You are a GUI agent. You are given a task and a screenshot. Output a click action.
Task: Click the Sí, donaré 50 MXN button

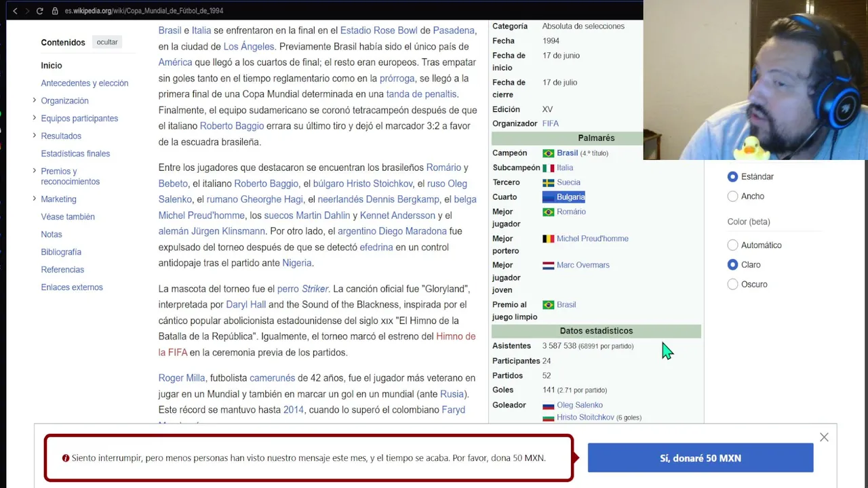pos(701,458)
